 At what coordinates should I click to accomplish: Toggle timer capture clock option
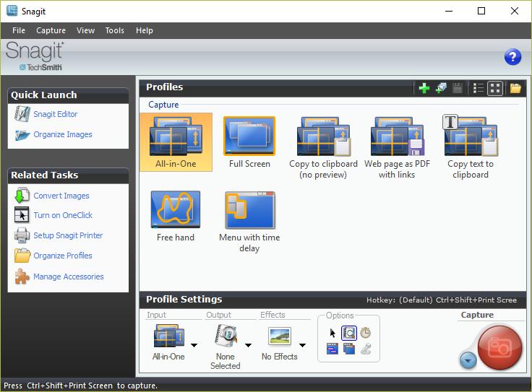click(366, 333)
